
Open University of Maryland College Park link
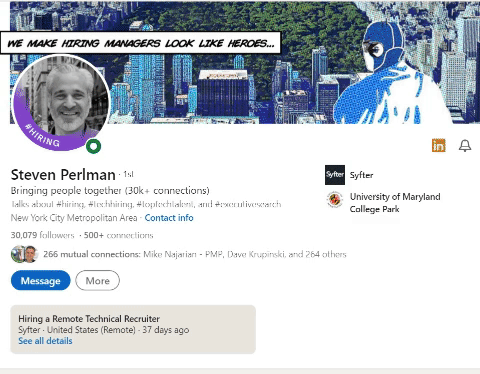coord(395,203)
